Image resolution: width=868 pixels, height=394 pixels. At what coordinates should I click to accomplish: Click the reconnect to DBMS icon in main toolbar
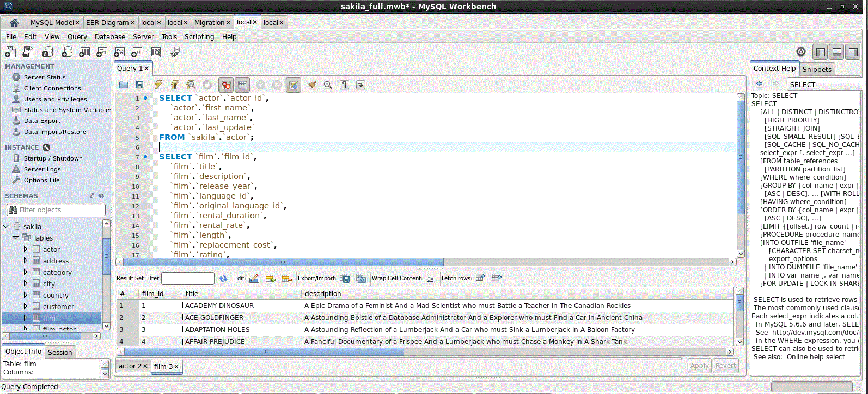click(x=175, y=52)
